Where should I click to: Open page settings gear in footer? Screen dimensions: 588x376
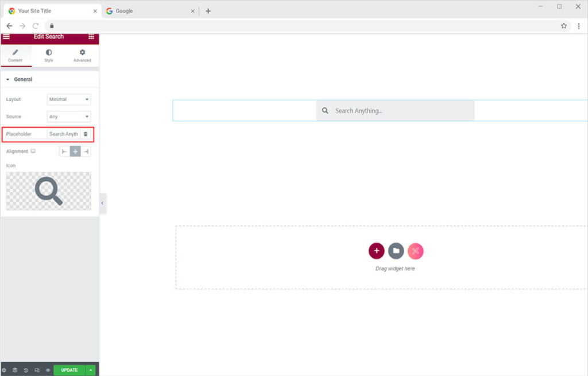(4, 370)
